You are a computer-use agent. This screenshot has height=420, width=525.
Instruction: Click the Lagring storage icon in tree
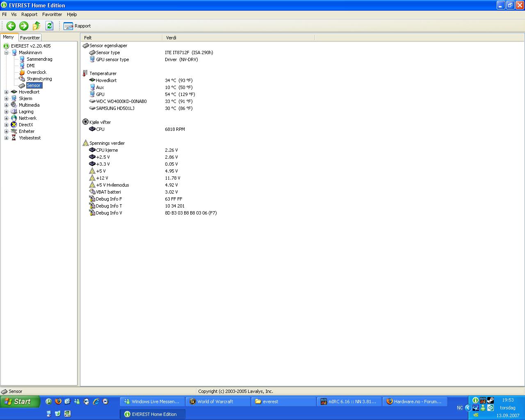pyautogui.click(x=14, y=112)
